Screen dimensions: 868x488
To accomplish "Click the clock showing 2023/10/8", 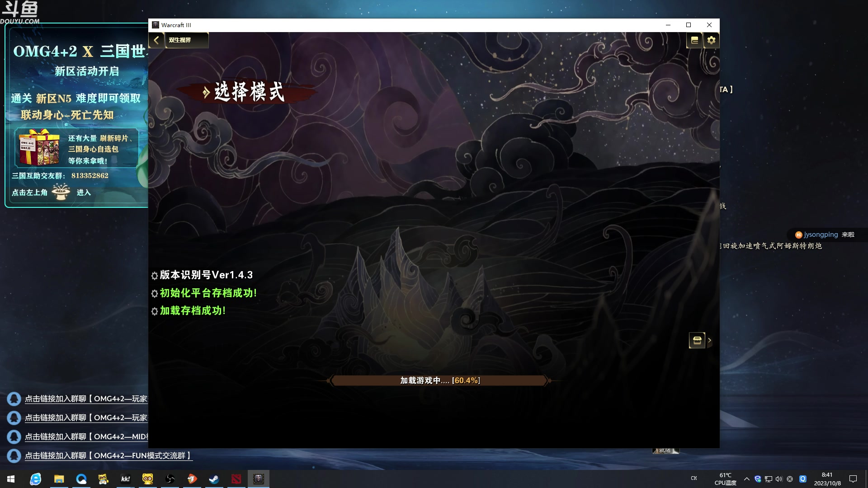I will pos(826,479).
